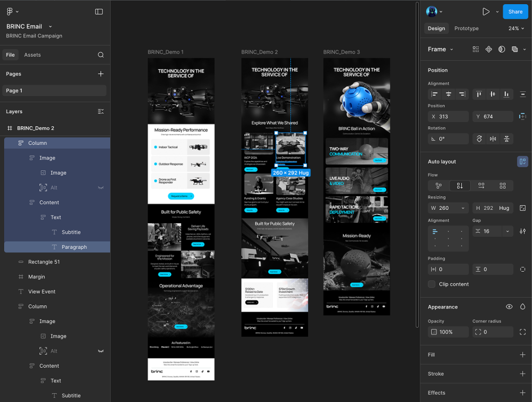Toggle visibility eye icon in Appearance

click(x=509, y=307)
